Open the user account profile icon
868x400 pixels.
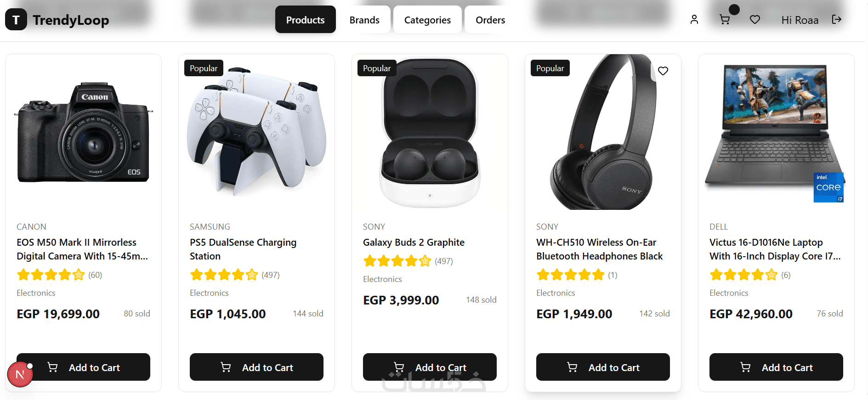click(x=694, y=19)
